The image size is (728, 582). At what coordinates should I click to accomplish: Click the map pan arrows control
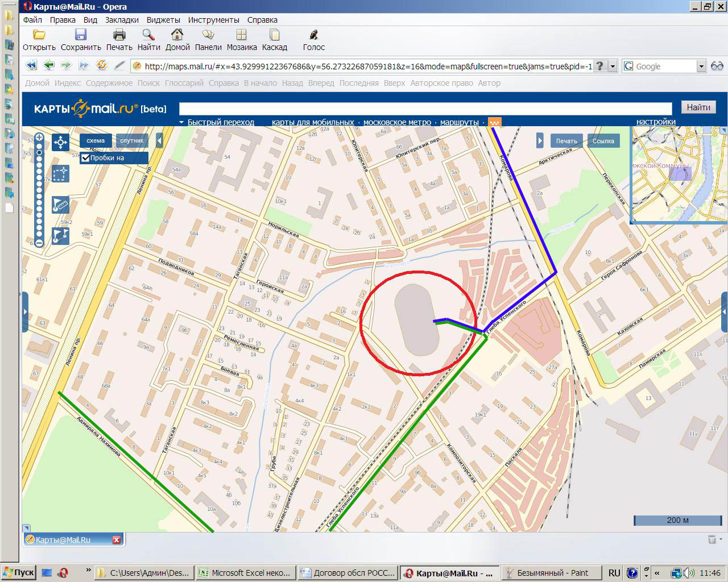60,142
